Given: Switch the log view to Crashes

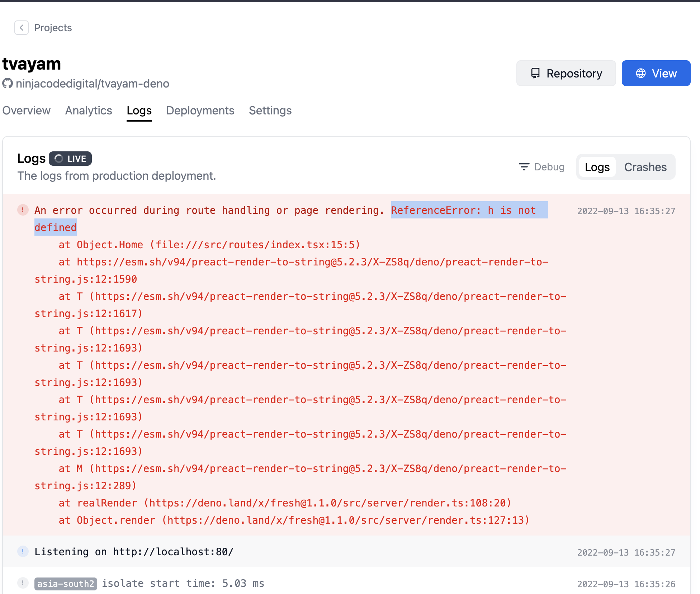Looking at the screenshot, I should [645, 166].
